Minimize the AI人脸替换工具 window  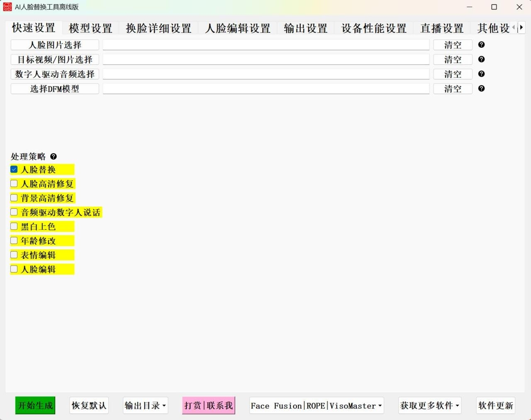(x=469, y=7)
